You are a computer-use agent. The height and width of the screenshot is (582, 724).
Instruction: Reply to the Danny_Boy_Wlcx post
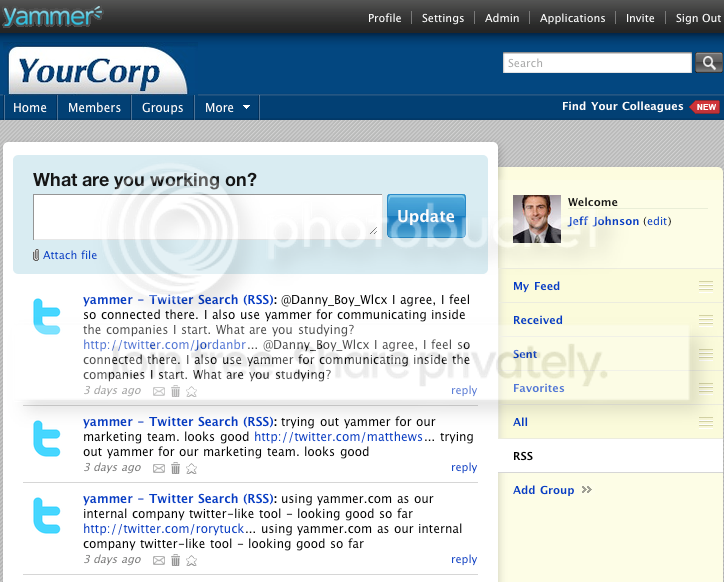[x=464, y=390]
